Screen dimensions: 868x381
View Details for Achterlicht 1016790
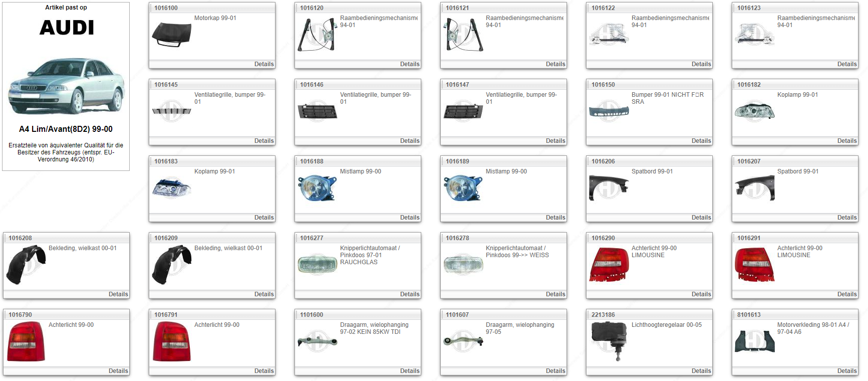coord(118,371)
